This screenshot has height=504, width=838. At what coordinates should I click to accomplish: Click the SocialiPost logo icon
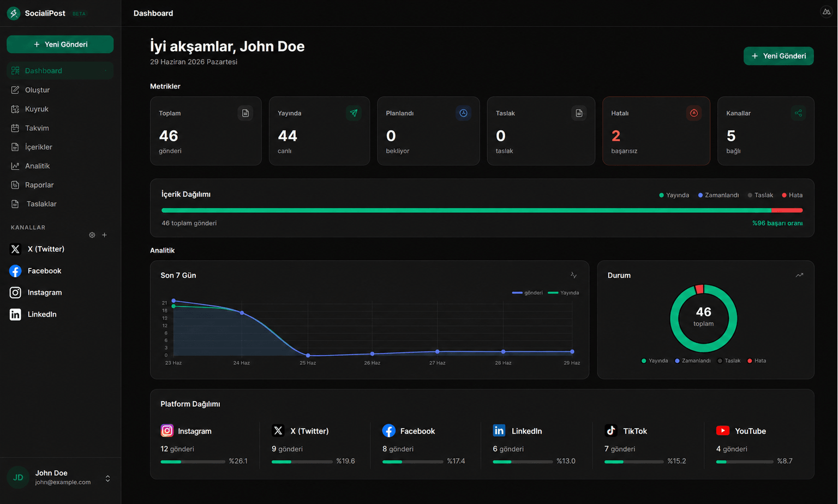click(14, 13)
